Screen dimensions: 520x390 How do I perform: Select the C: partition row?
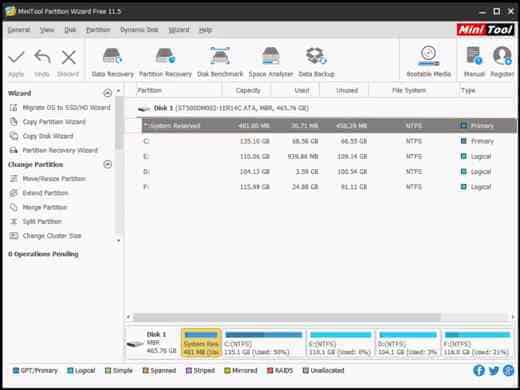328,141
